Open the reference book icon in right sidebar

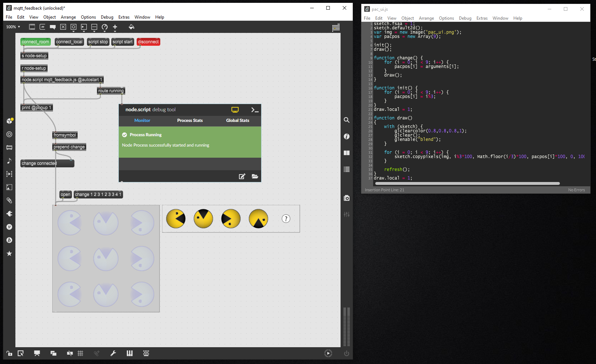[x=347, y=153]
